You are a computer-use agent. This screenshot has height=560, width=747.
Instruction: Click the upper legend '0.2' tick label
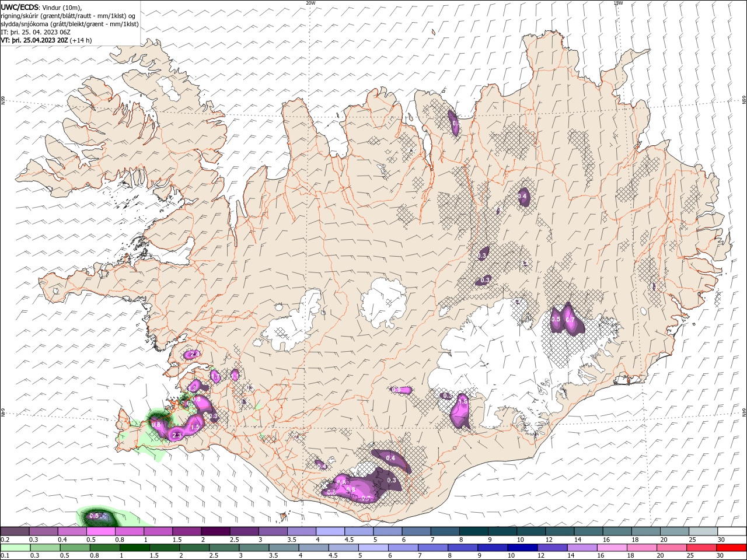point(5,540)
